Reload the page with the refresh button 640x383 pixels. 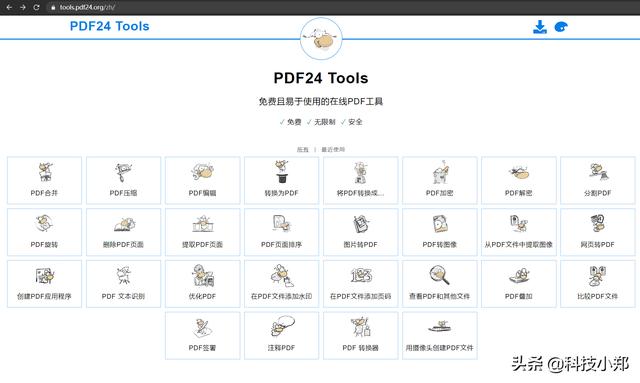(x=36, y=7)
